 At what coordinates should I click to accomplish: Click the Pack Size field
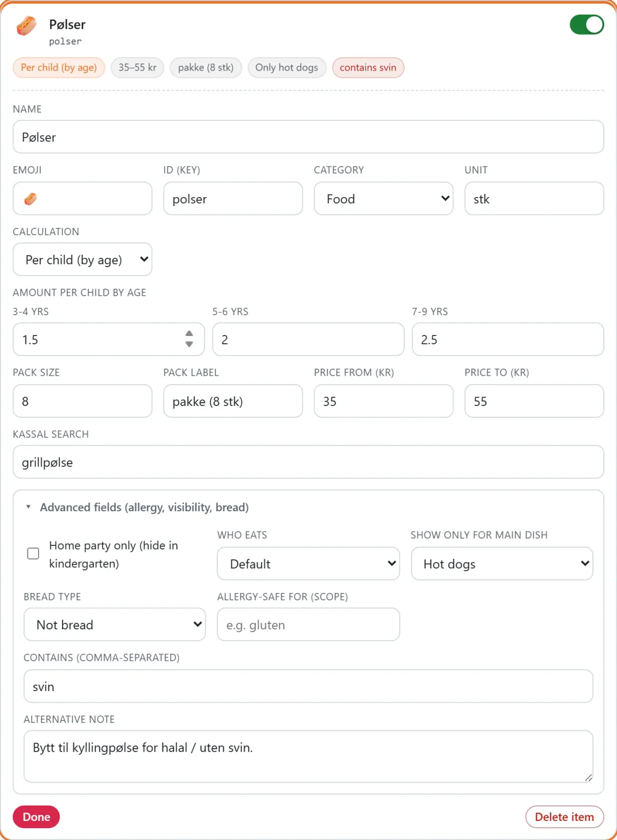pos(82,401)
